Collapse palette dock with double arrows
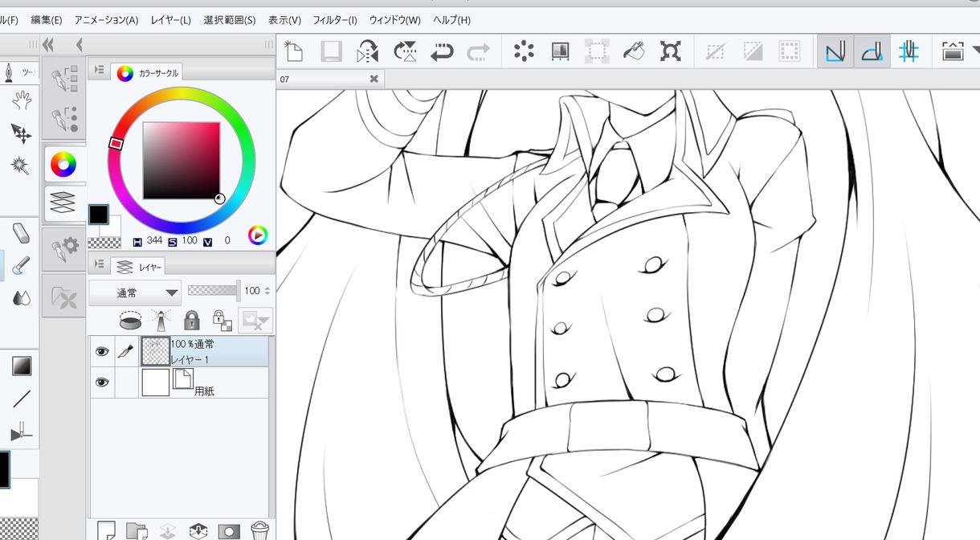This screenshot has height=540, width=980. click(x=48, y=44)
